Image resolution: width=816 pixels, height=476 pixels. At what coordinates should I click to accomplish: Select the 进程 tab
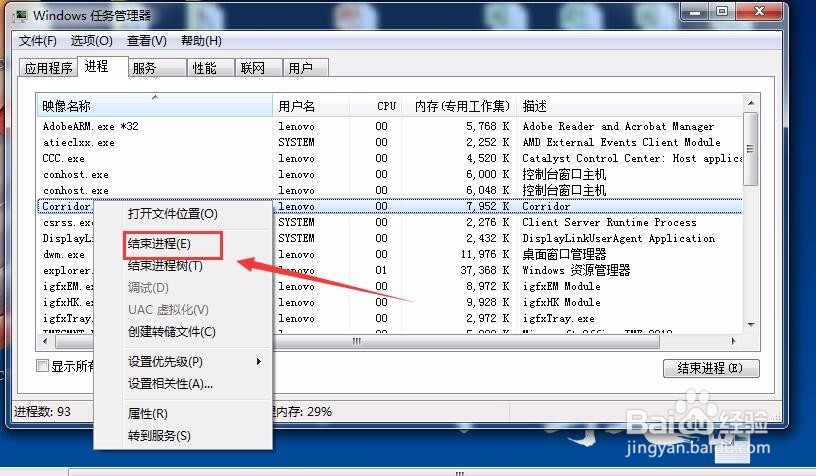102,66
